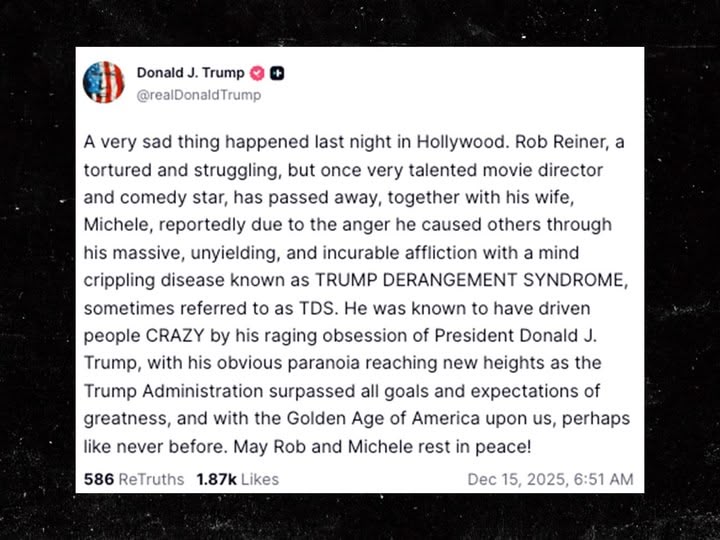Click the black plus badge beside the name
Viewport: 720px width, 540px height.
[x=278, y=74]
